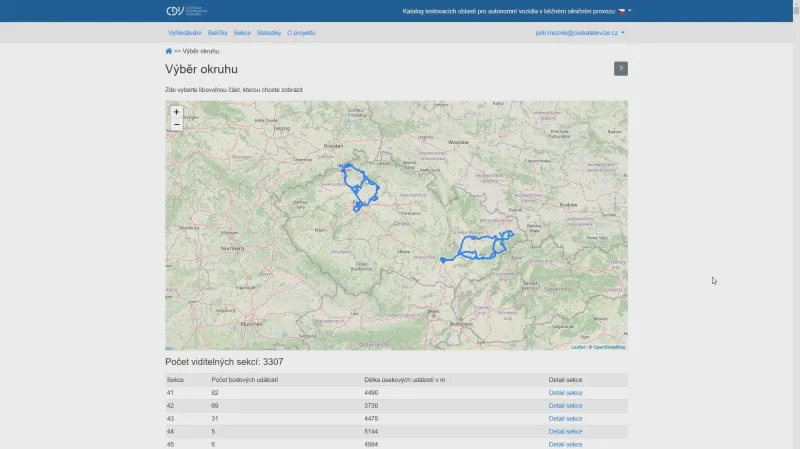This screenshot has height=449, width=800.
Task: Open Detail sekce for section 41
Action: [565, 393]
